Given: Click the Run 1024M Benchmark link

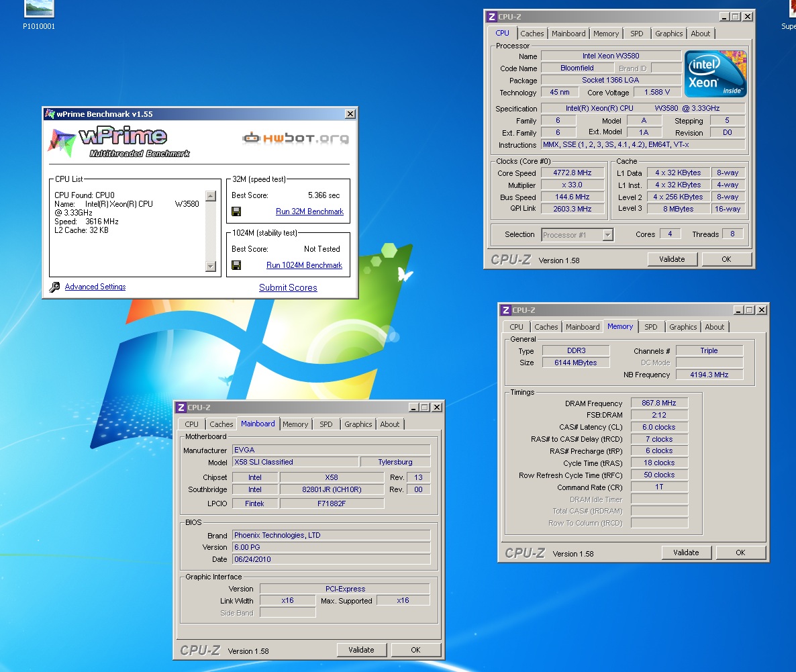Looking at the screenshot, I should point(304,265).
